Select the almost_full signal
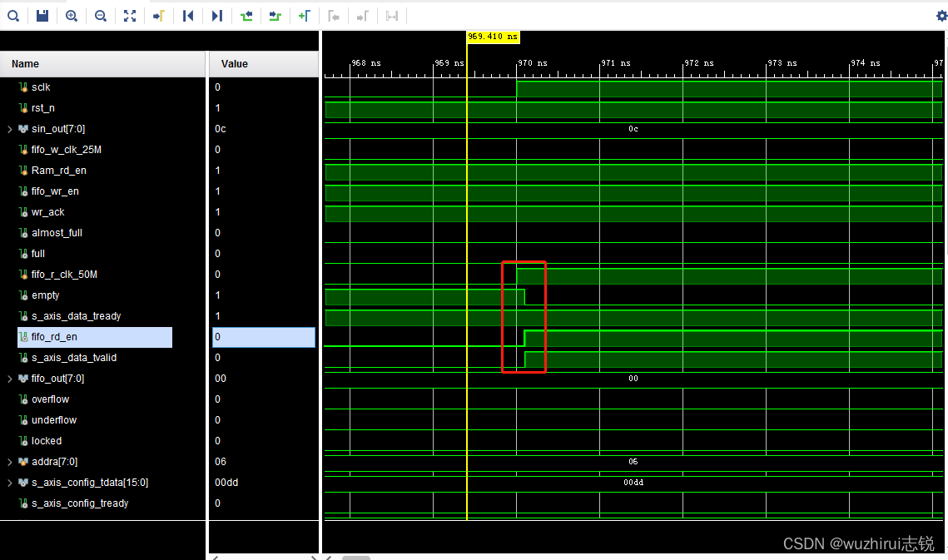The image size is (948, 560). (57, 233)
